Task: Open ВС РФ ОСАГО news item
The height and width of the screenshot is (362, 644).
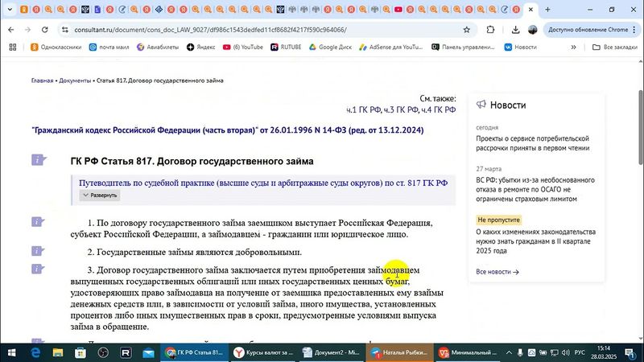Action: tap(535, 189)
